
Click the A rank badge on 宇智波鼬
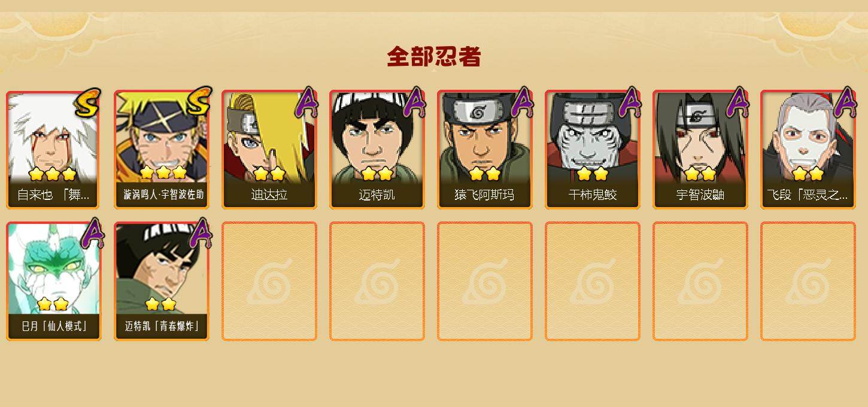[x=738, y=102]
